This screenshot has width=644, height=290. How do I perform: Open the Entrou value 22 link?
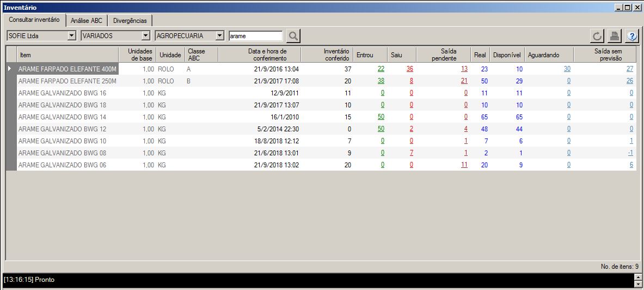pos(381,69)
